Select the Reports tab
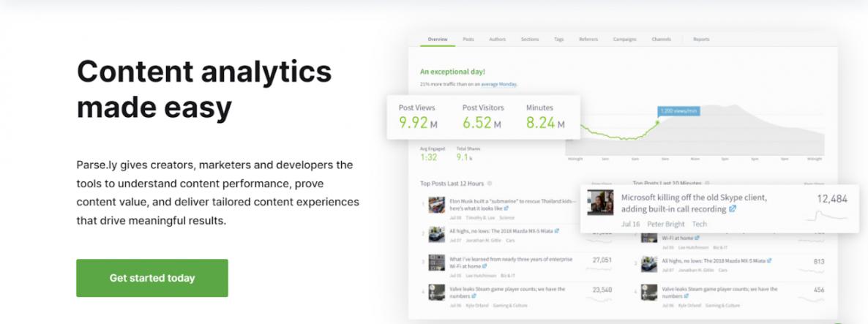This screenshot has width=868, height=324. coord(701,39)
